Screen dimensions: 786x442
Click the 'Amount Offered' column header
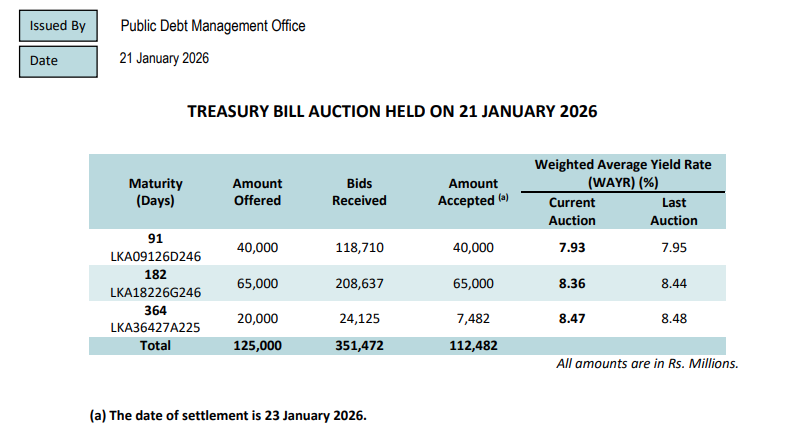(257, 191)
